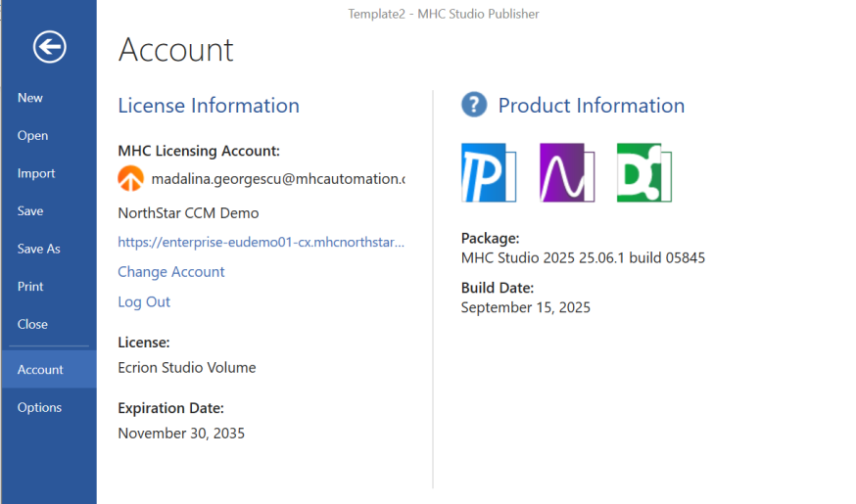Click the NorthStar CCM Demo text

tap(188, 212)
